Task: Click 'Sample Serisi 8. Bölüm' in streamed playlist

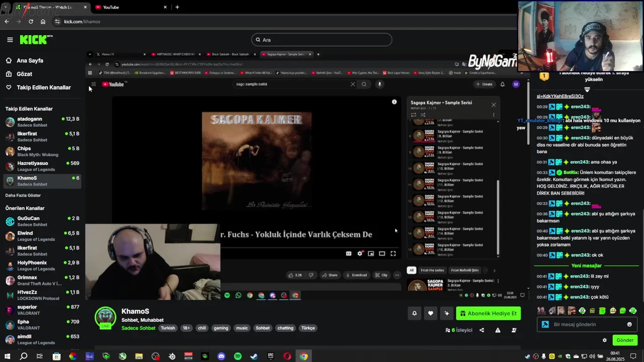Action: click(455, 135)
